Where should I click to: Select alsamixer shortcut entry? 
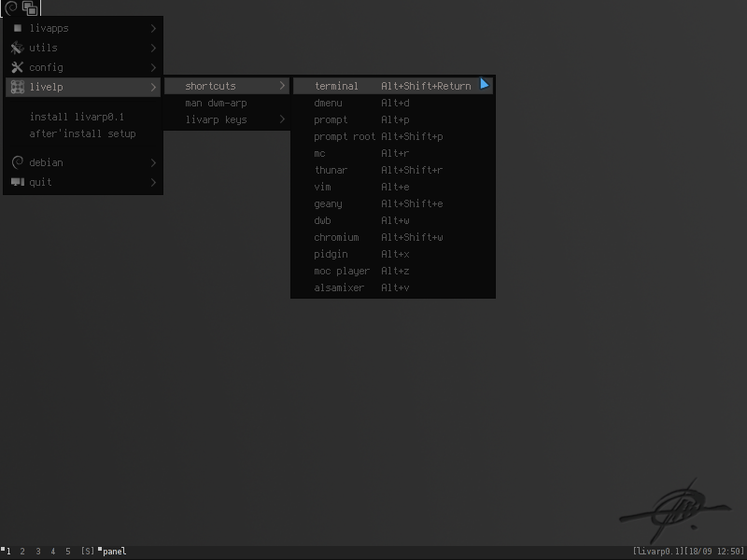[393, 287]
